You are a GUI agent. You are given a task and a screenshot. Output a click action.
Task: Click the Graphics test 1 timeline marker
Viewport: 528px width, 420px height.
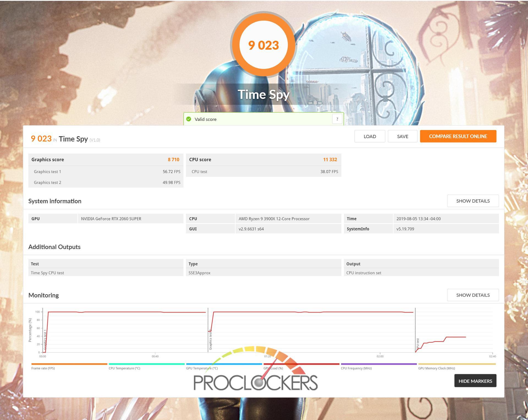click(45, 340)
